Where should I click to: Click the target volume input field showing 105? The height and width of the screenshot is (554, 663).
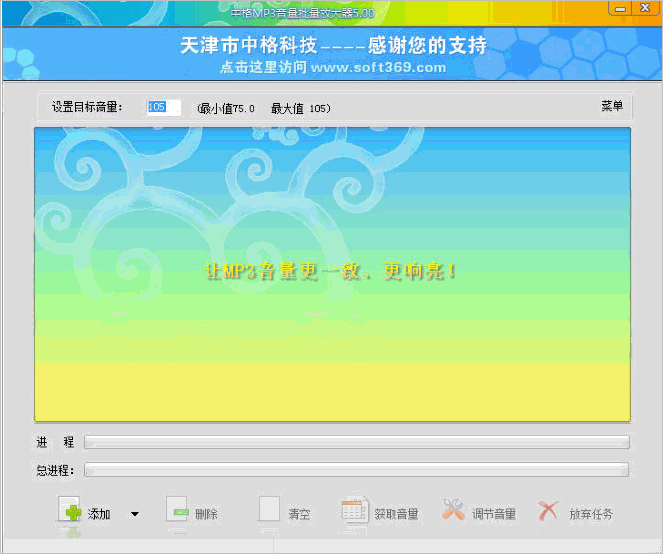tap(164, 107)
